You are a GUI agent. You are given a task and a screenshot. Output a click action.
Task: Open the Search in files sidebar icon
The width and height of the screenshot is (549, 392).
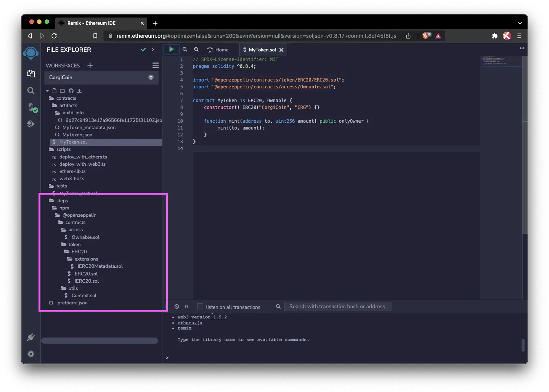pyautogui.click(x=31, y=91)
